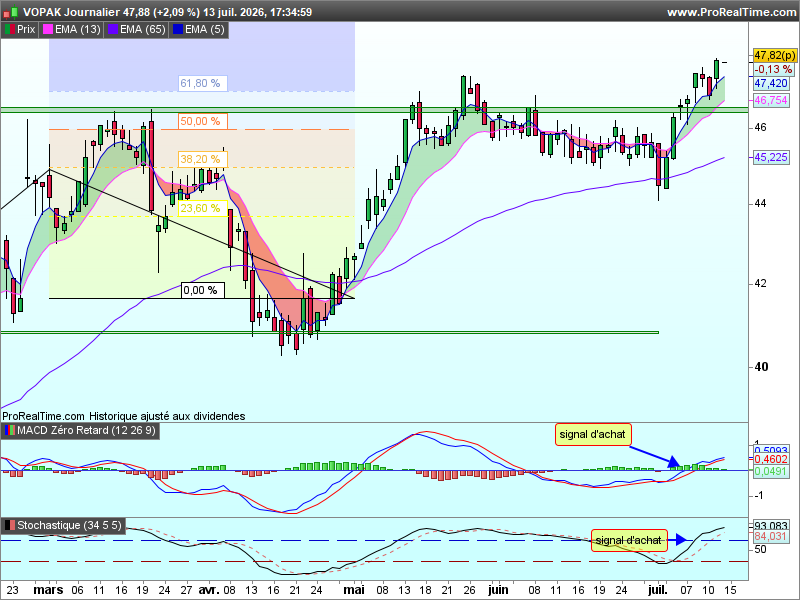Viewport: 800px width, 600px height.
Task: Click the MACD panel signal d'achat note
Action: coord(593,435)
